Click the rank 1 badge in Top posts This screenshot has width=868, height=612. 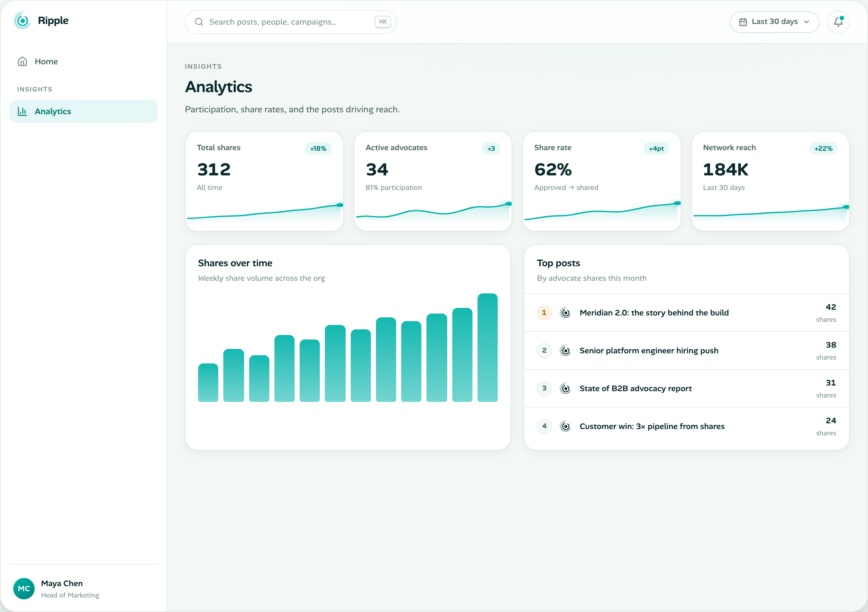(x=544, y=313)
